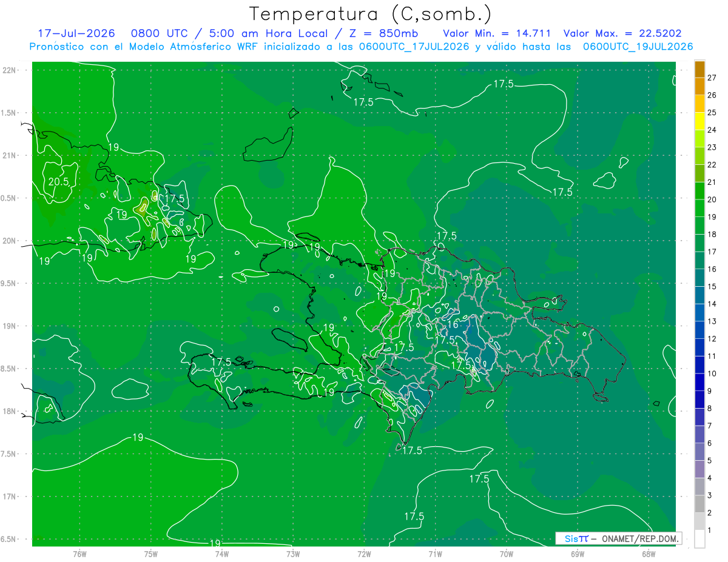Pick the yellow swatch between 24 and 25
This screenshot has width=728, height=562.
pos(699,121)
